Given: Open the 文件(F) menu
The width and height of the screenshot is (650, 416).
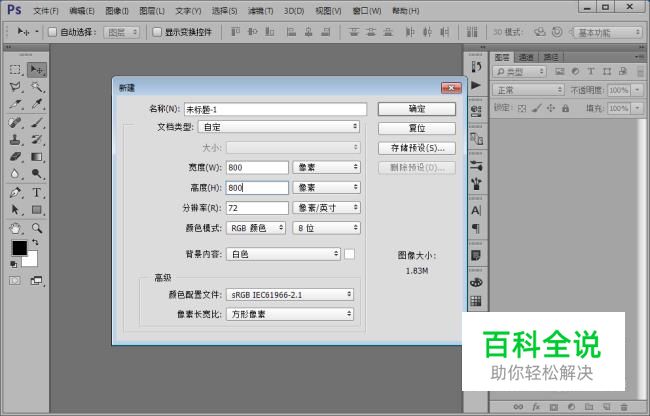Looking at the screenshot, I should 46,11.
